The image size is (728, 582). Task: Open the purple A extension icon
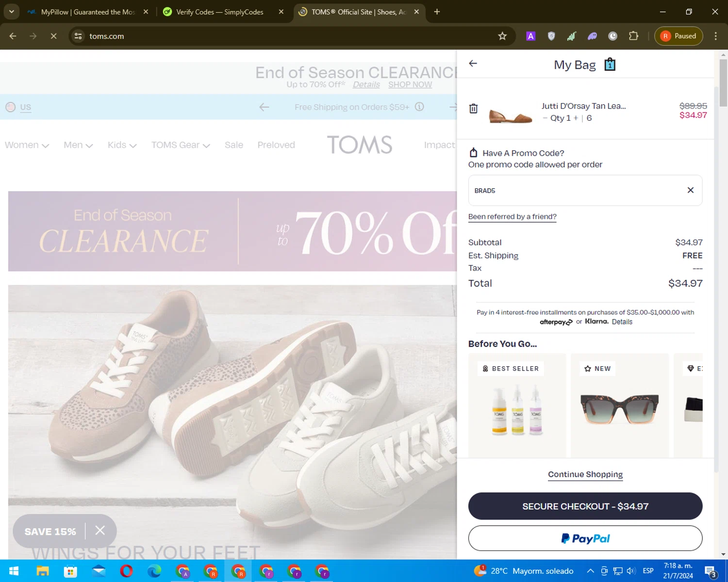[530, 36]
